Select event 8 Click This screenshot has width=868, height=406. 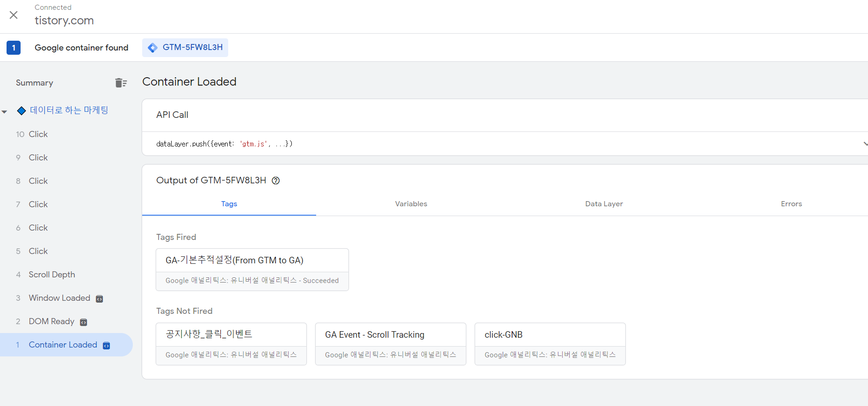click(66, 181)
